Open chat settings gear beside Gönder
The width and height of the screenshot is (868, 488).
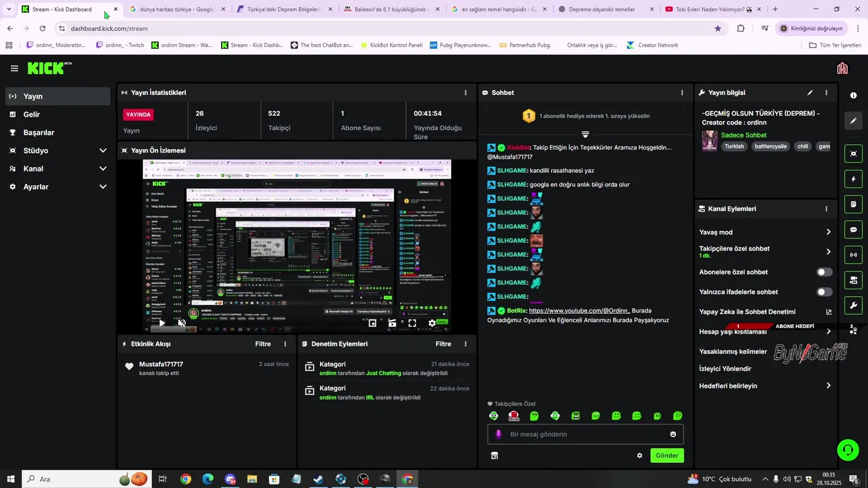click(639, 455)
